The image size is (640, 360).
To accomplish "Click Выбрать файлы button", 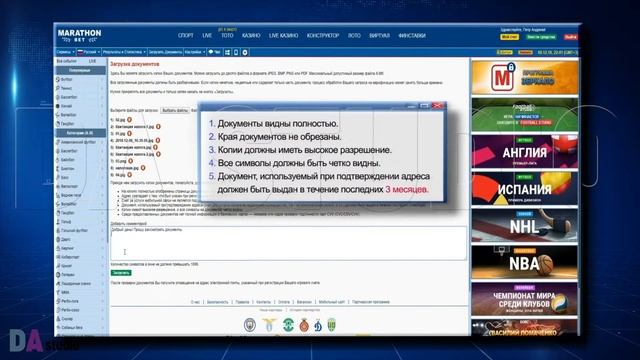I will click(x=175, y=111).
